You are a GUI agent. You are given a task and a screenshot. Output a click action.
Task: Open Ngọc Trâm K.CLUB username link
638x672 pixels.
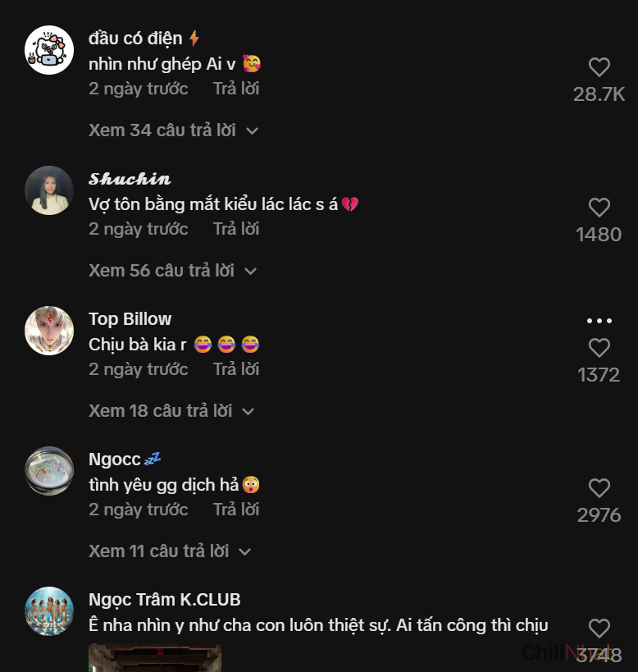click(165, 600)
